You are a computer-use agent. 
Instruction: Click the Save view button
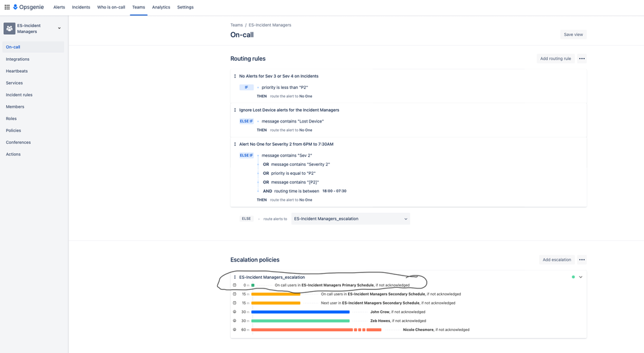(573, 34)
